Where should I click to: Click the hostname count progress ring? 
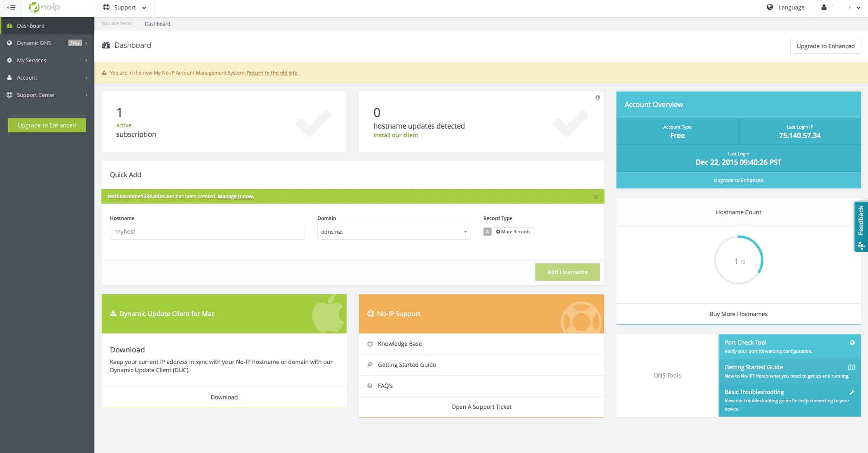pyautogui.click(x=739, y=260)
